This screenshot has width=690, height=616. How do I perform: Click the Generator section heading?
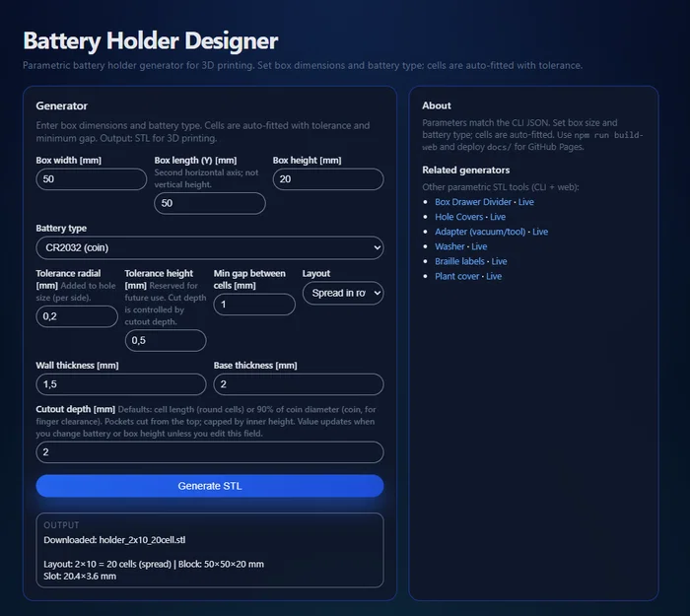point(61,106)
